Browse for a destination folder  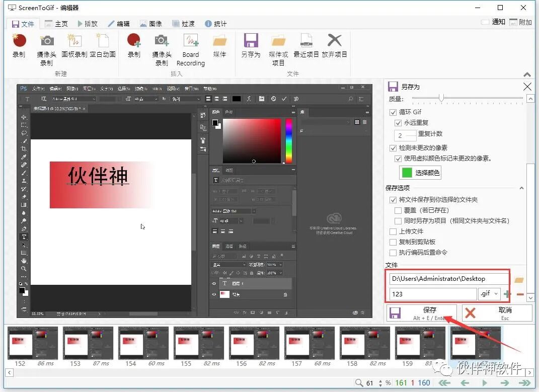pos(520,278)
